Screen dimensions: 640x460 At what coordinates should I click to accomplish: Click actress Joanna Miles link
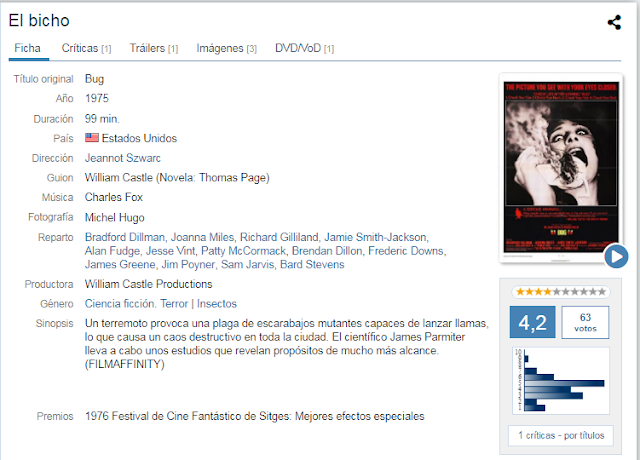point(202,237)
